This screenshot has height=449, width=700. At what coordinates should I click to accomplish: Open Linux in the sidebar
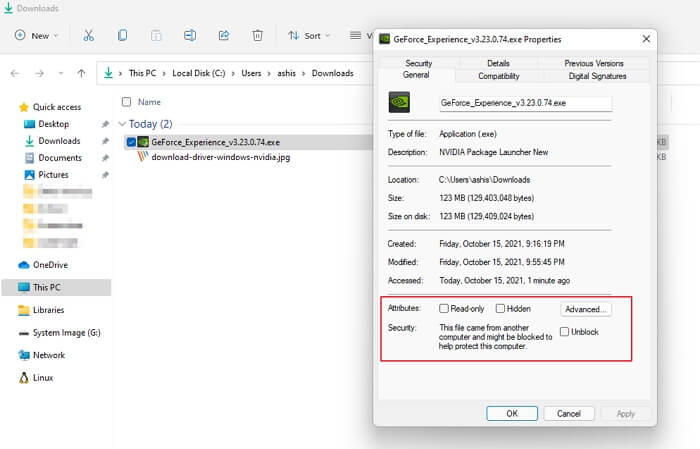(x=36, y=378)
